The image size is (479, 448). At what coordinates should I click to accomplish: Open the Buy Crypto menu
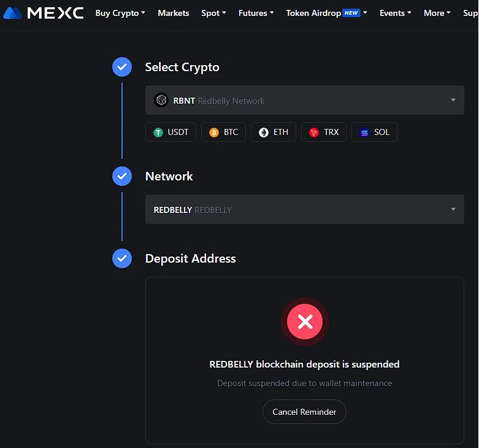(x=120, y=13)
